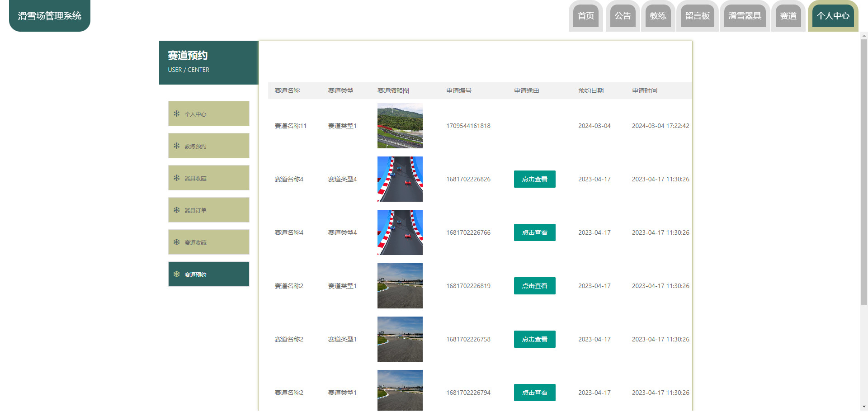Click 点击查看 for application 1681702226794
The height and width of the screenshot is (412, 868).
click(534, 393)
